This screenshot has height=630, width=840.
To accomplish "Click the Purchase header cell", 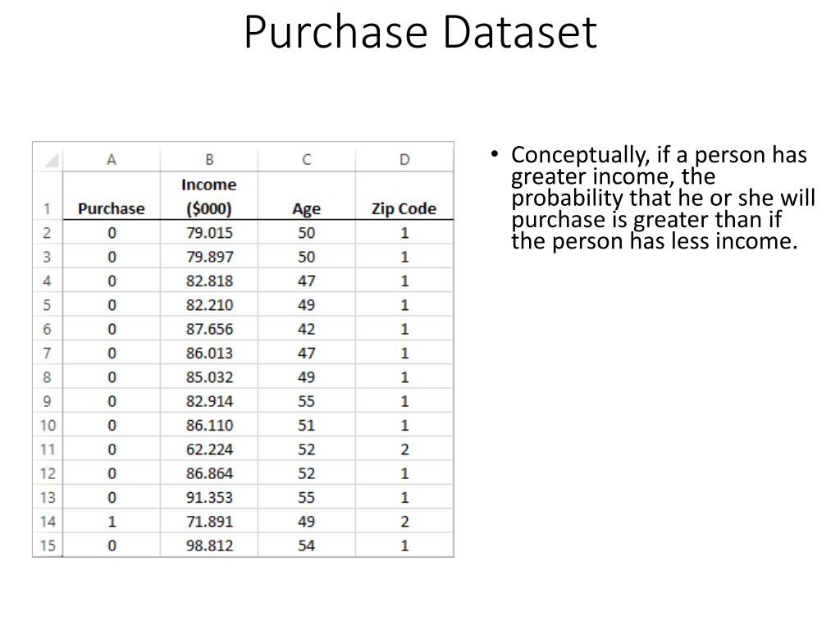I will pos(112,195).
